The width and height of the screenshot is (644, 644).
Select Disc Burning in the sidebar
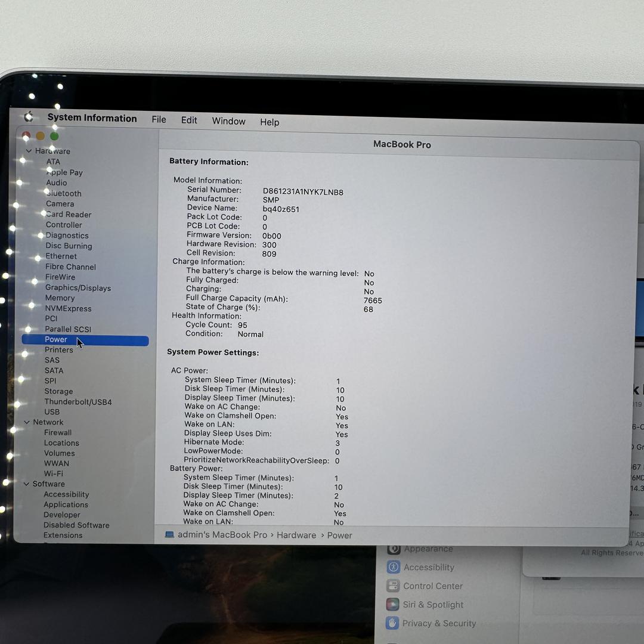pyautogui.click(x=69, y=246)
